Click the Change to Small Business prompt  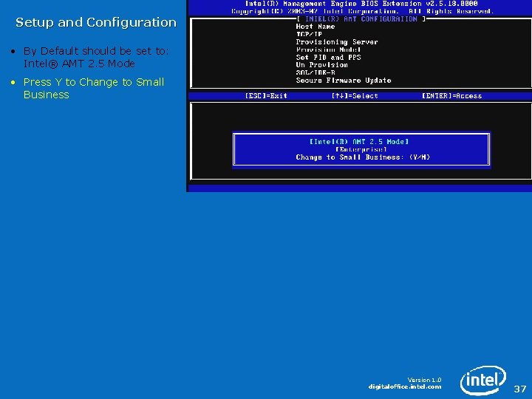[363, 157]
